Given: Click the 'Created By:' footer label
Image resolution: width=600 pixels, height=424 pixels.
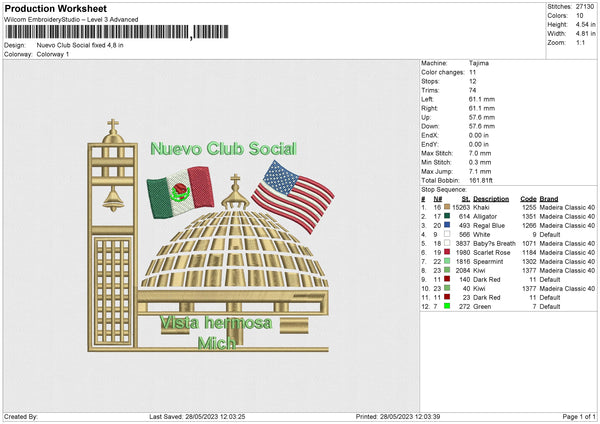Looking at the screenshot, I should (21, 417).
